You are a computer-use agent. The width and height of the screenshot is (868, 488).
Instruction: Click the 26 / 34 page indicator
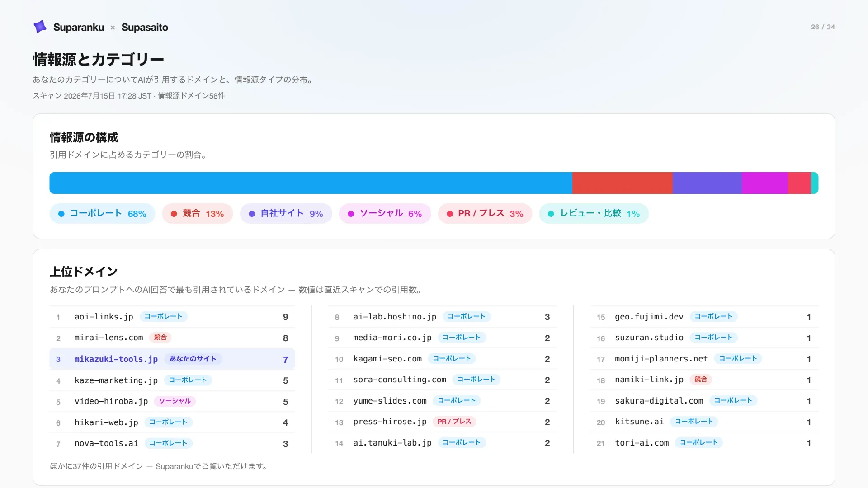click(823, 27)
